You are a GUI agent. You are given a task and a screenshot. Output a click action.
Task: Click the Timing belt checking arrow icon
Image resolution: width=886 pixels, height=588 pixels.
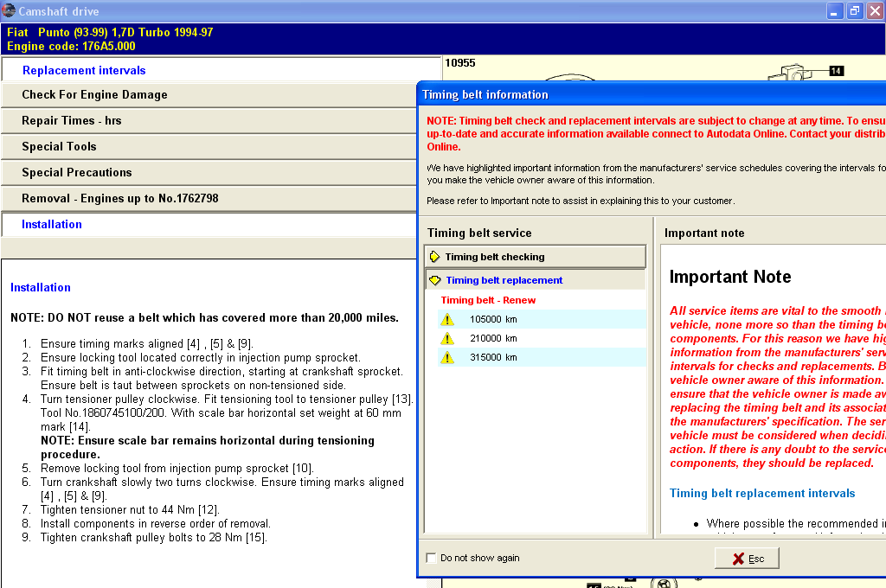click(434, 257)
